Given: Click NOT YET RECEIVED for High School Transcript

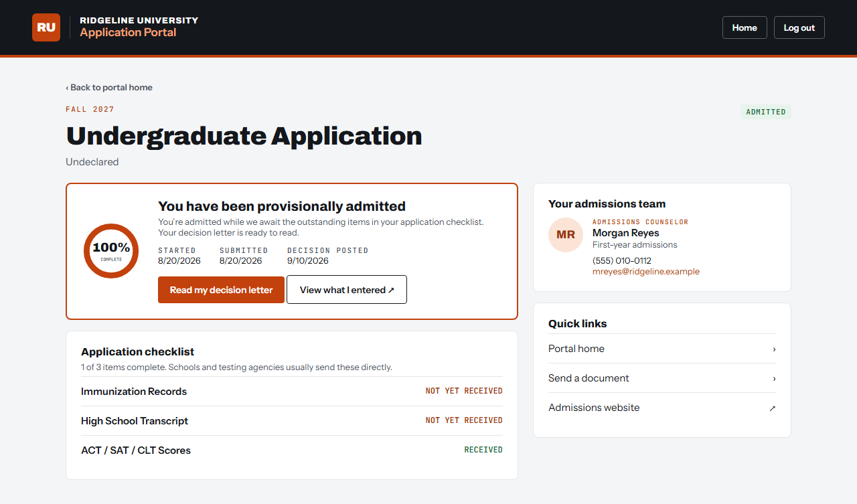Looking at the screenshot, I should click(x=464, y=420).
